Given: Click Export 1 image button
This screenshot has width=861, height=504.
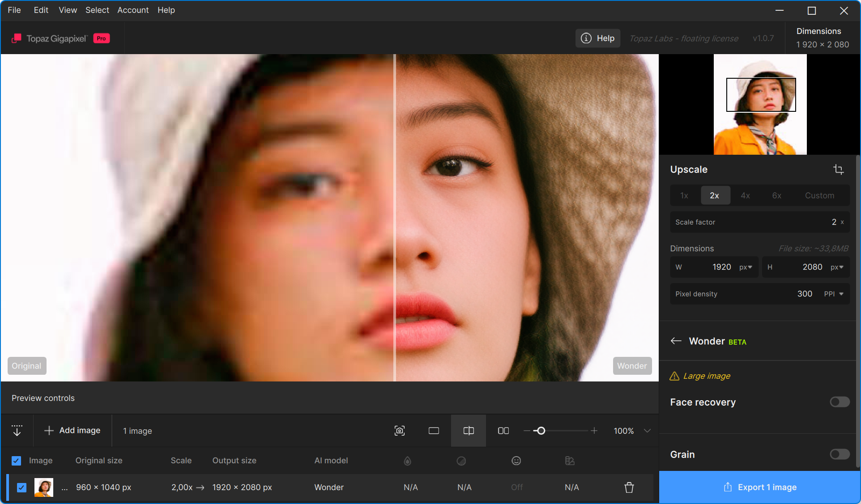Looking at the screenshot, I should click(x=760, y=487).
